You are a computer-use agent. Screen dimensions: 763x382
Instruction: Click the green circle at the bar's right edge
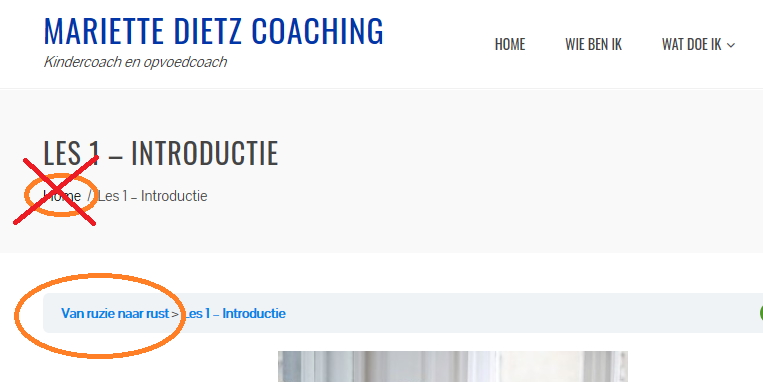761,313
